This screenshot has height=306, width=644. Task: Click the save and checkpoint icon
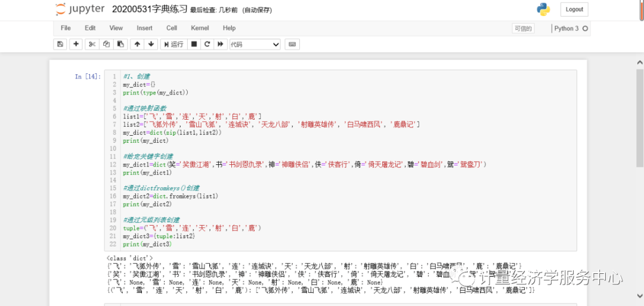60,44
